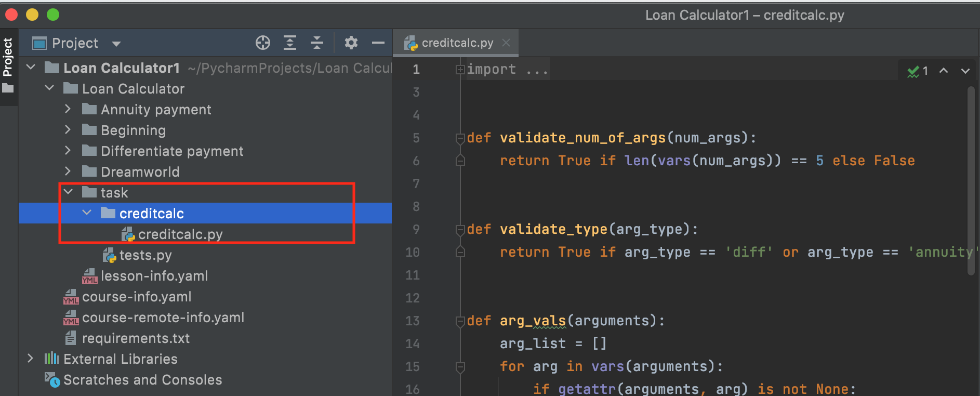
Task: Click the creditcalc folder icon
Action: coord(108,213)
